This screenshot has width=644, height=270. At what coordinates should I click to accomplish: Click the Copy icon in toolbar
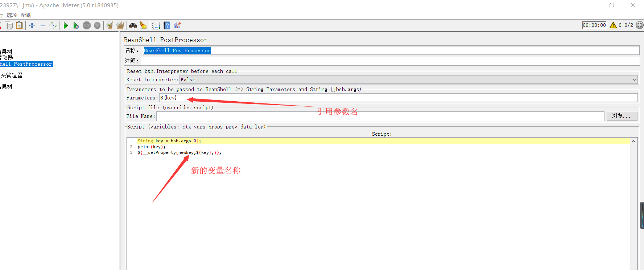coord(9,25)
